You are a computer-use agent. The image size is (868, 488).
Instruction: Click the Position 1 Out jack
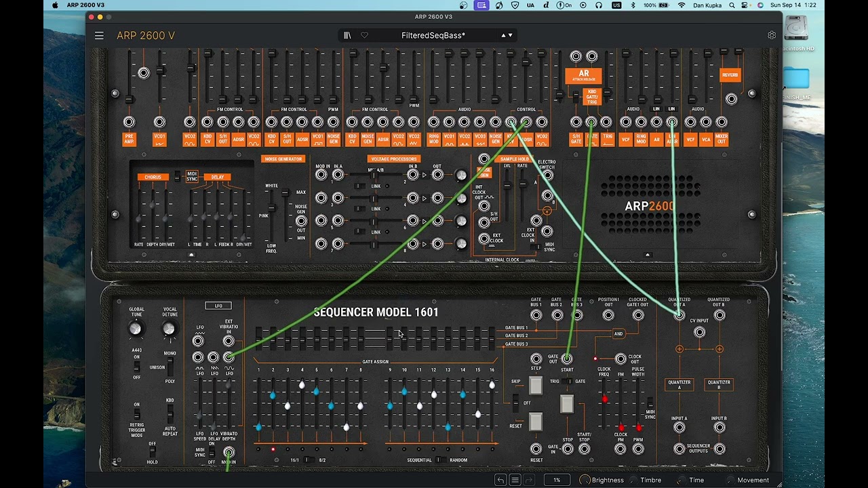tap(608, 315)
